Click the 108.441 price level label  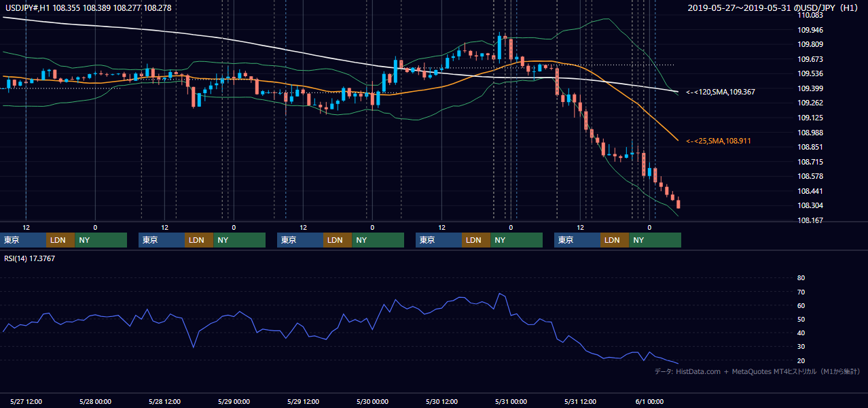click(x=811, y=191)
